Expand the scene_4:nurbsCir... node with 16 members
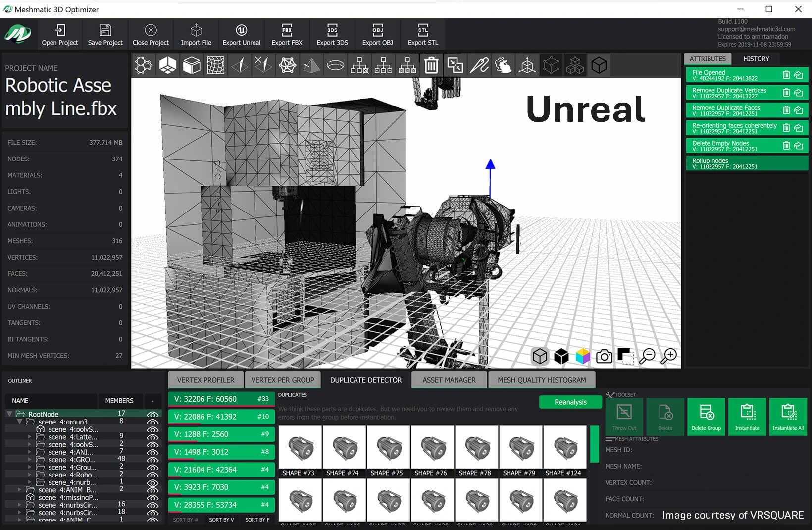 pyautogui.click(x=20, y=505)
